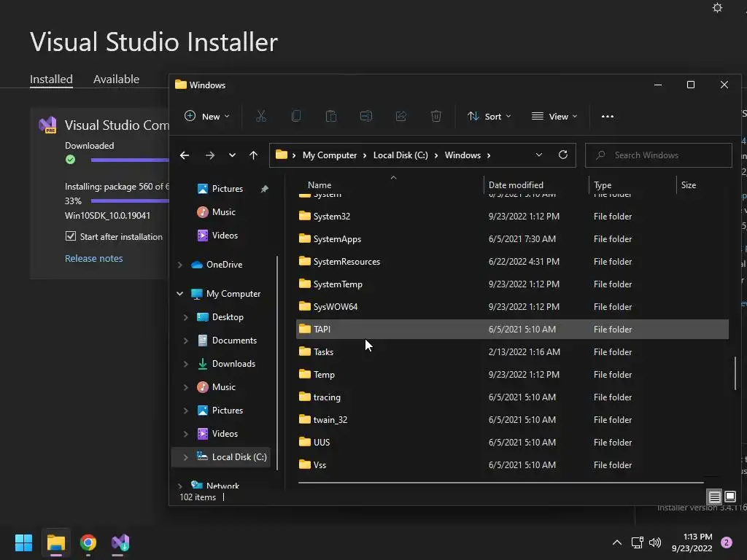Expand the Downloads tree node
Image resolution: width=747 pixels, height=560 pixels.
186,364
